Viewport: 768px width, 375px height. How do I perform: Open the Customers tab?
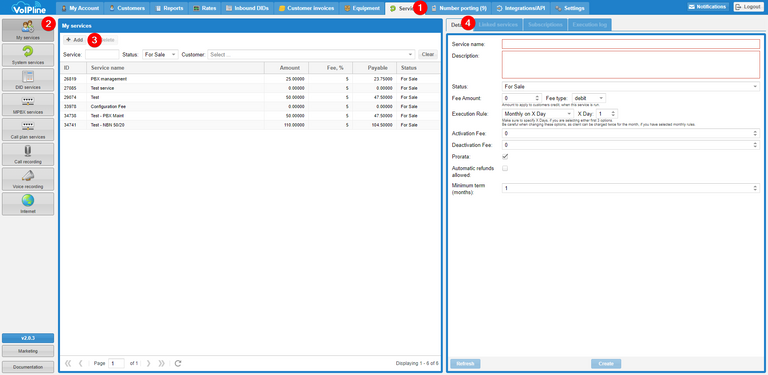click(127, 8)
